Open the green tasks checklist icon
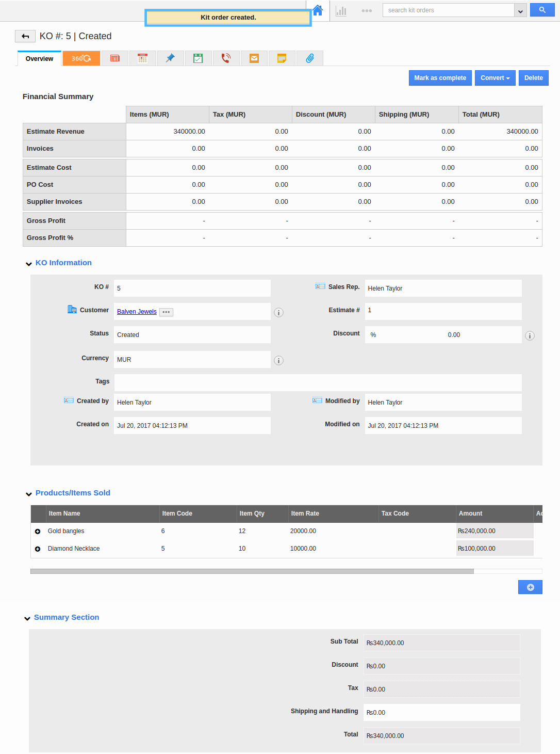 tap(198, 58)
